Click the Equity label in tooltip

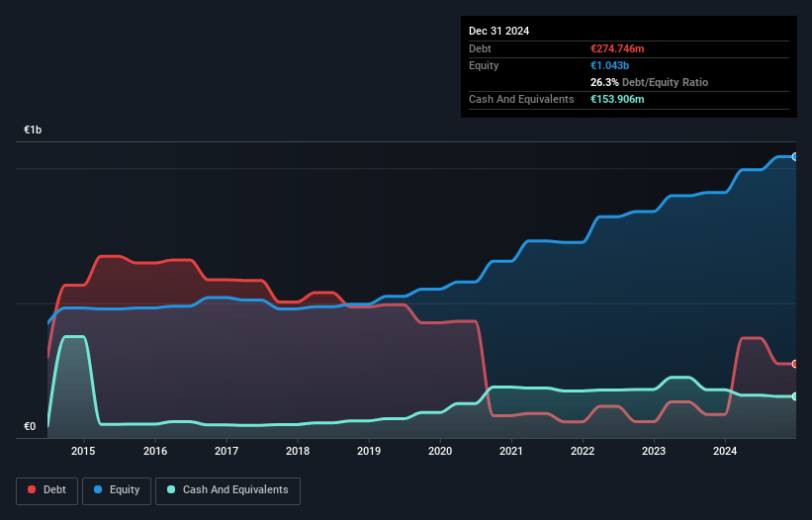tap(484, 65)
